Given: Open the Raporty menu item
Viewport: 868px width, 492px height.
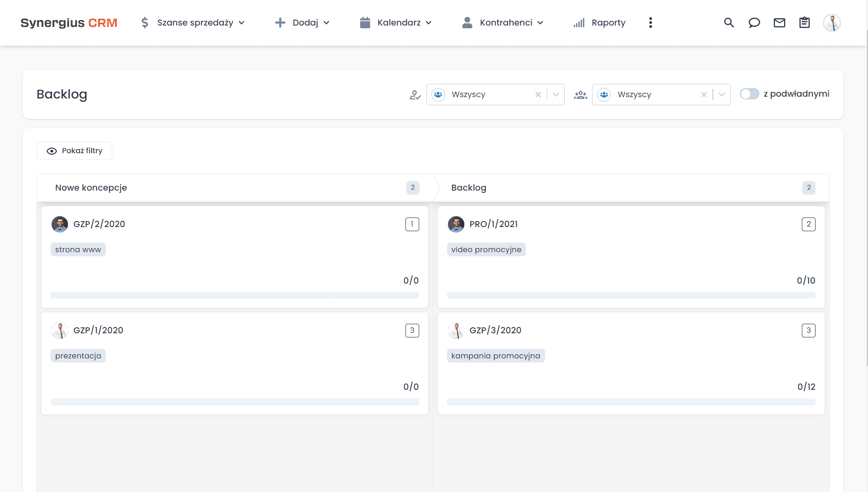Looking at the screenshot, I should coord(608,22).
